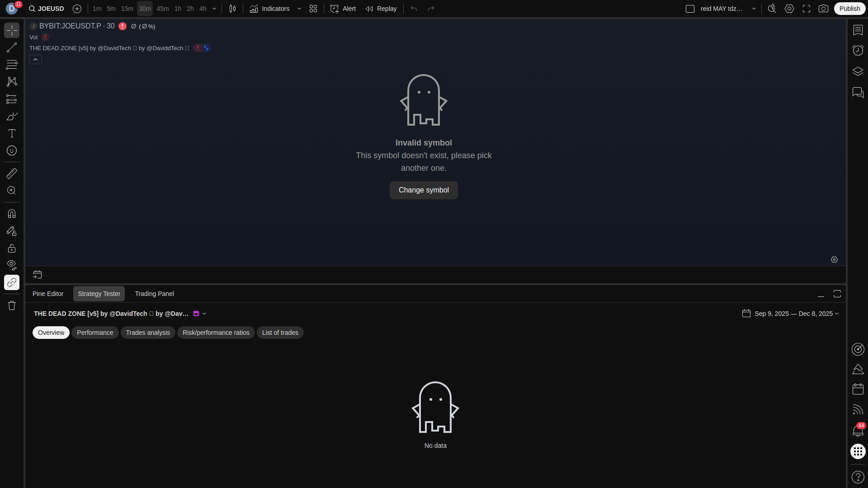
Task: Click the JOEUSD symbol search field
Action: [x=47, y=9]
